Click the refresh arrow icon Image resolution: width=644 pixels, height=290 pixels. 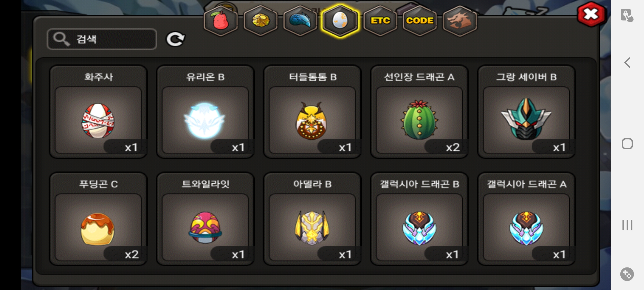coord(175,39)
